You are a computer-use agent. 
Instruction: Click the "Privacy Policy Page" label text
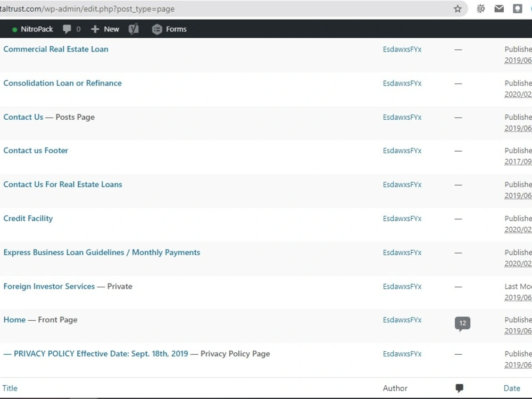tap(235, 354)
